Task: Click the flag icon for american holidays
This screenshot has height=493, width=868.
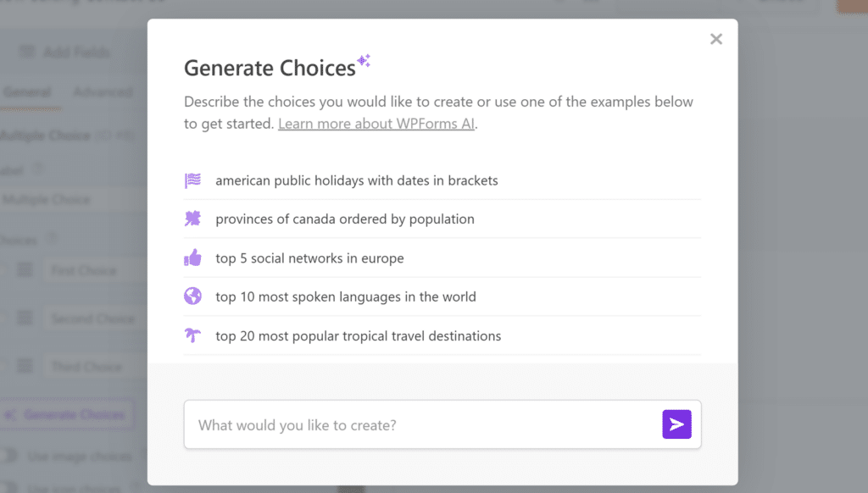Action: (x=192, y=180)
